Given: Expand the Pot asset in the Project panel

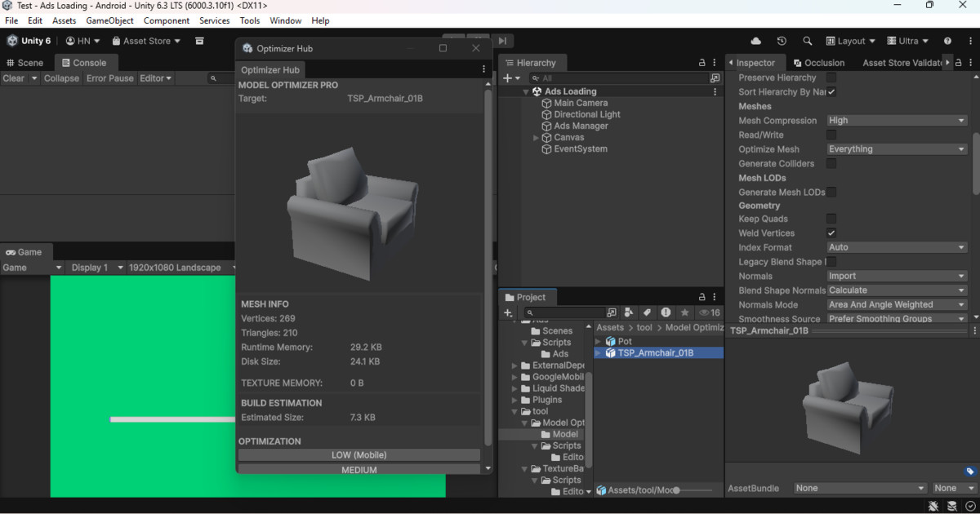Looking at the screenshot, I should pyautogui.click(x=599, y=342).
